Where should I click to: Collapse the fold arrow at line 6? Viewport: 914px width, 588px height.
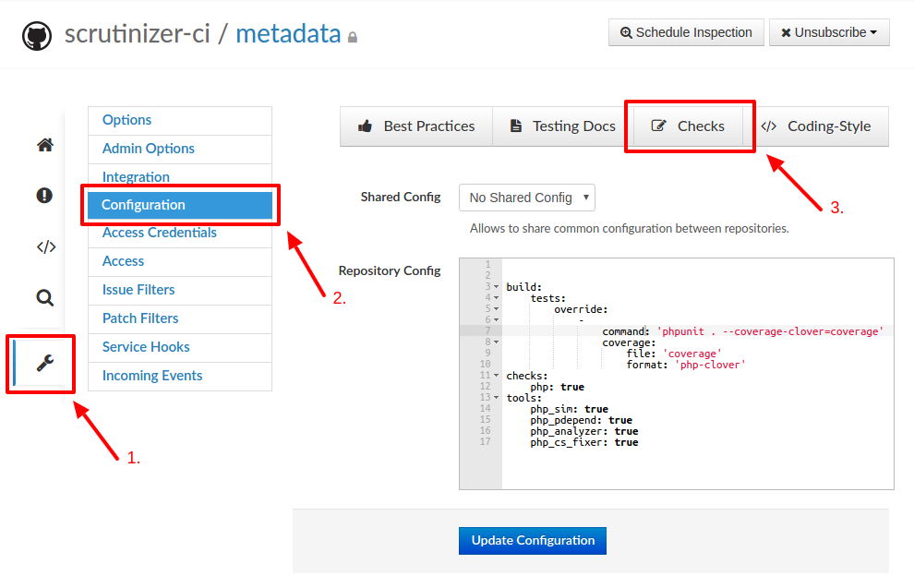(x=496, y=320)
